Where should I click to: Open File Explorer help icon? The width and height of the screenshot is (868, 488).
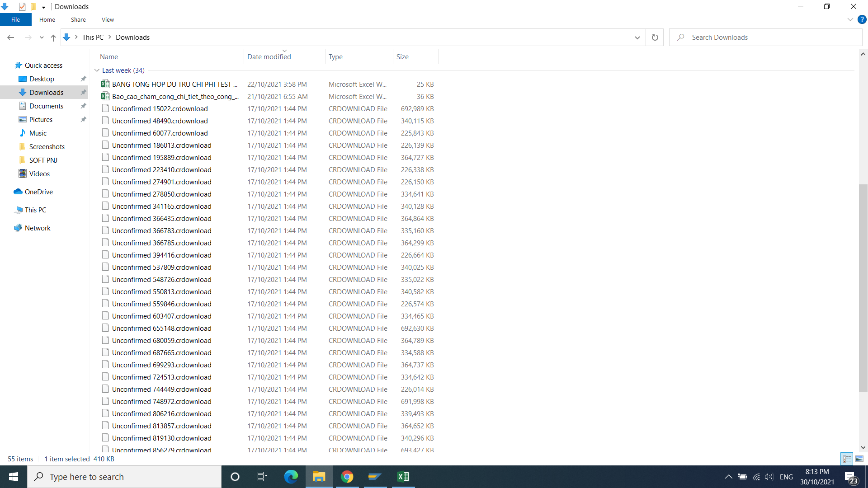862,19
